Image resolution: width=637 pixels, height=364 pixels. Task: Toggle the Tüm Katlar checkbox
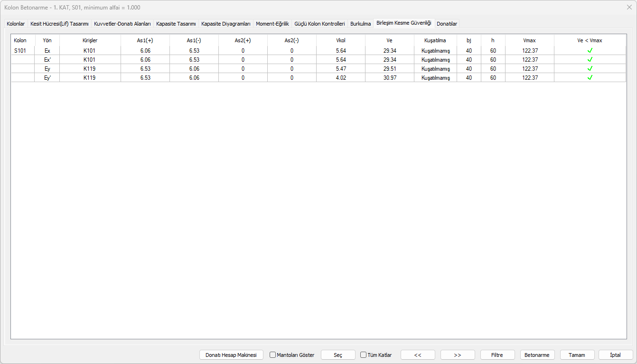364,355
